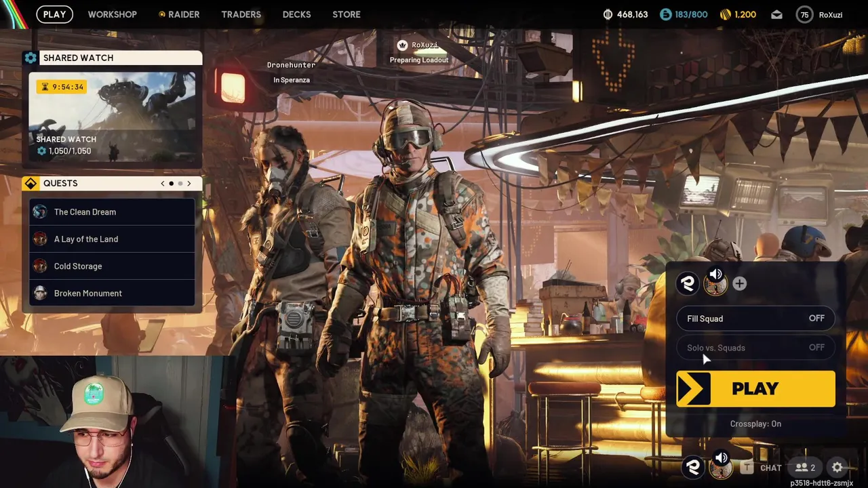The width and height of the screenshot is (868, 488).
Task: Start matchmaking with yellow PLAY button
Action: pyautogui.click(x=755, y=388)
